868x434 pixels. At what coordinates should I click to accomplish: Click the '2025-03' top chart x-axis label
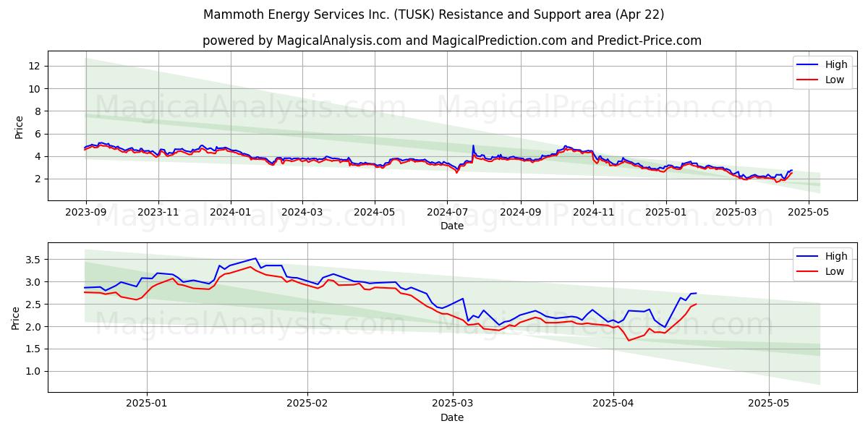[x=736, y=213]
